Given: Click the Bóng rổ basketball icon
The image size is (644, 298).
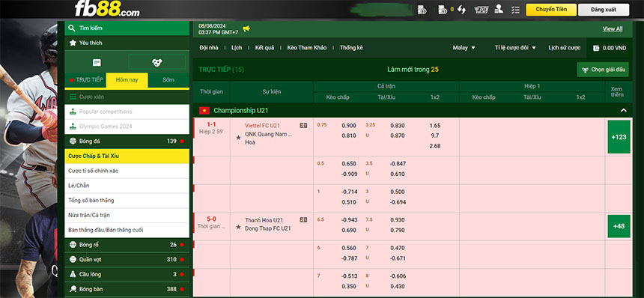Looking at the screenshot, I should coord(73,245).
